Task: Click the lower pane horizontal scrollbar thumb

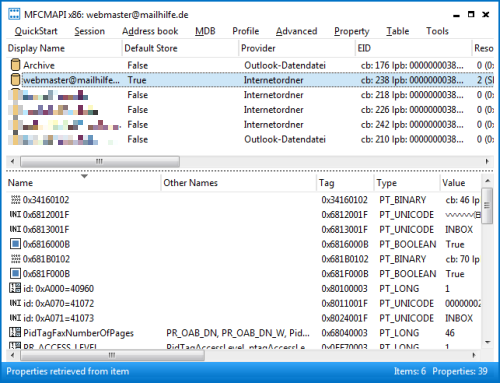Action: point(112,355)
